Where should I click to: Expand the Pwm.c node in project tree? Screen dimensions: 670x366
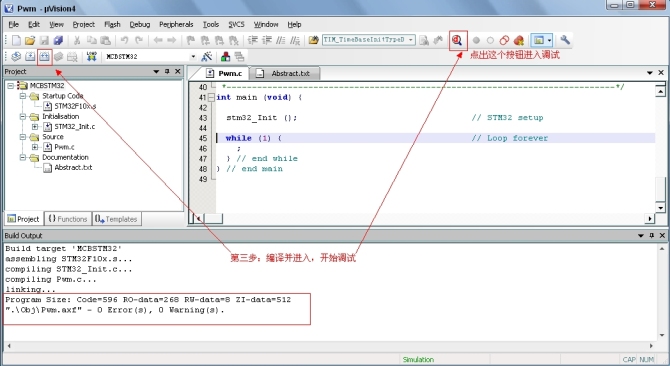(35, 147)
